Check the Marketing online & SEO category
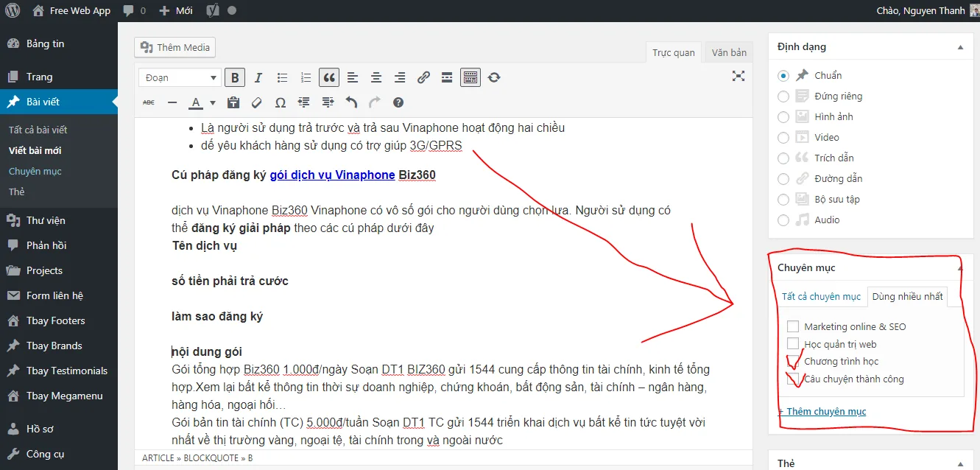The image size is (980, 470). [793, 326]
